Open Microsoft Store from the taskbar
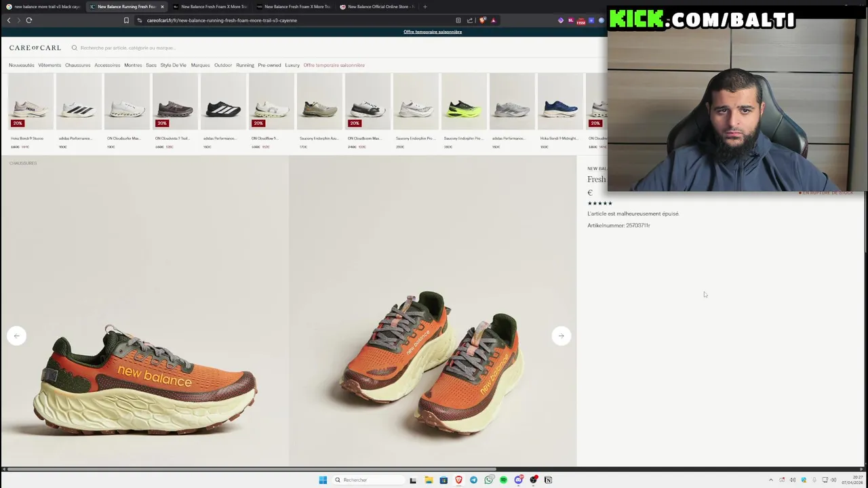Image resolution: width=868 pixels, height=488 pixels. pyautogui.click(x=443, y=480)
